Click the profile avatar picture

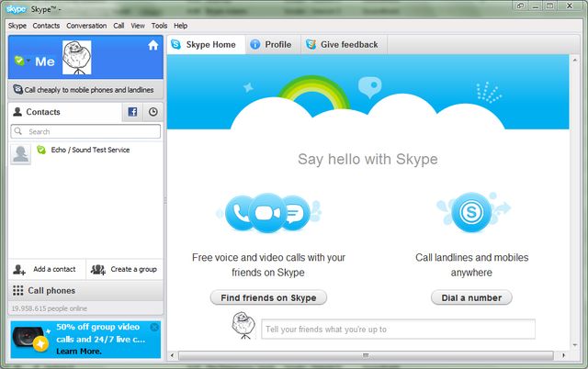coord(80,60)
